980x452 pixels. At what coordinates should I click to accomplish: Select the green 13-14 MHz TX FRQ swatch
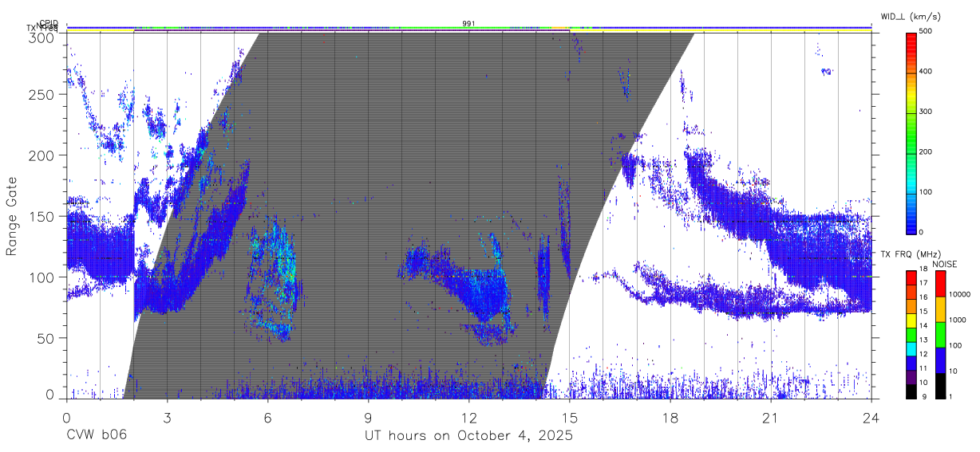(x=911, y=334)
